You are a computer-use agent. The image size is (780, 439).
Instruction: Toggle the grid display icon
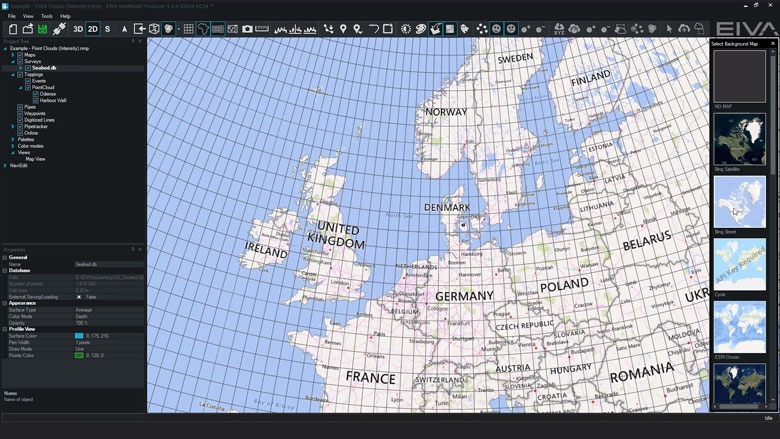pyautogui.click(x=188, y=29)
